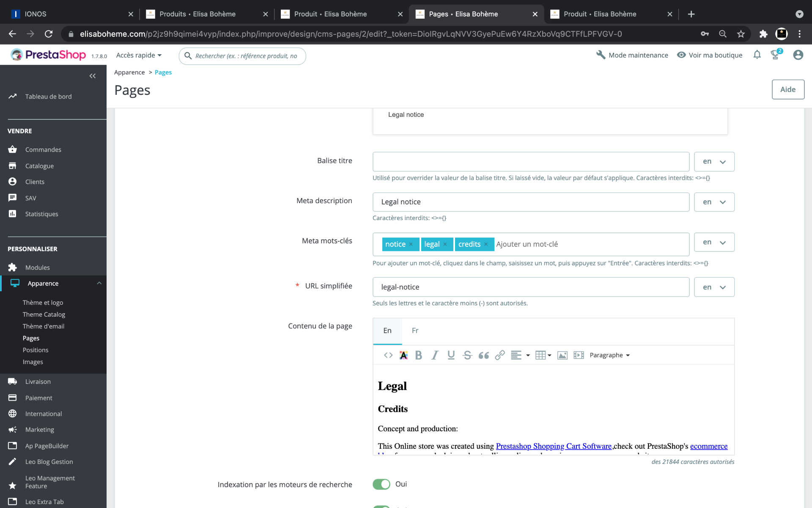This screenshot has width=812, height=508.
Task: Open Accès rapide dropdown
Action: (x=139, y=55)
